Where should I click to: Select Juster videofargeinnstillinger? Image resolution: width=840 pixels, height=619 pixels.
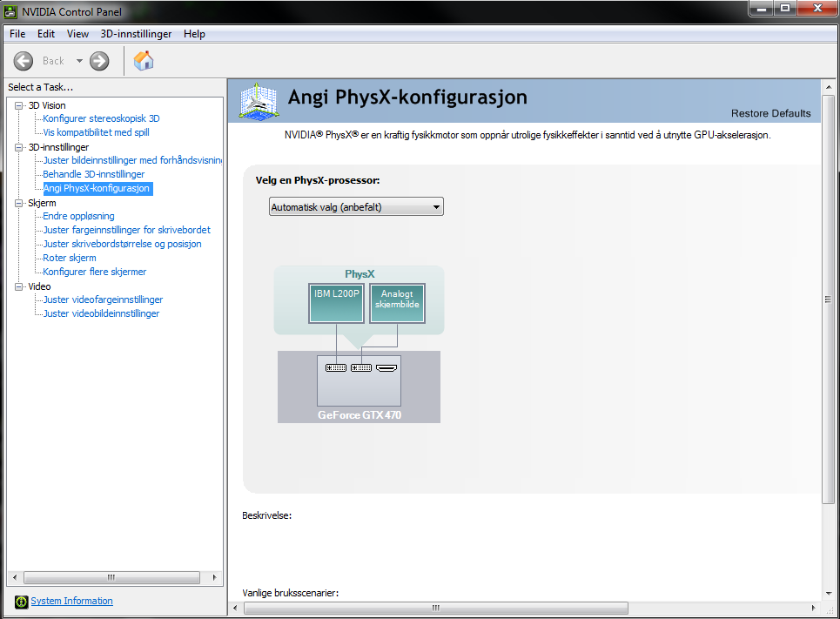coord(103,299)
